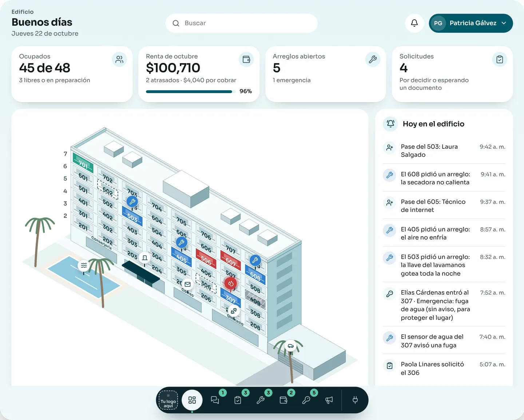Open the dashboard grid view in the dock

click(192, 400)
